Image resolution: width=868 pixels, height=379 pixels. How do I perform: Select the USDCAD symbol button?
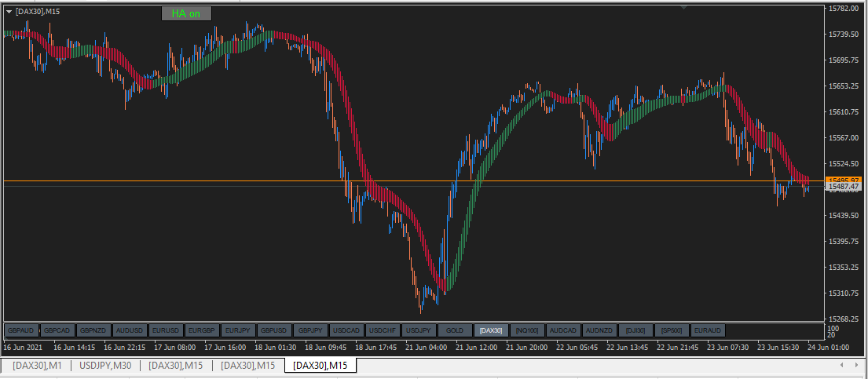[347, 331]
